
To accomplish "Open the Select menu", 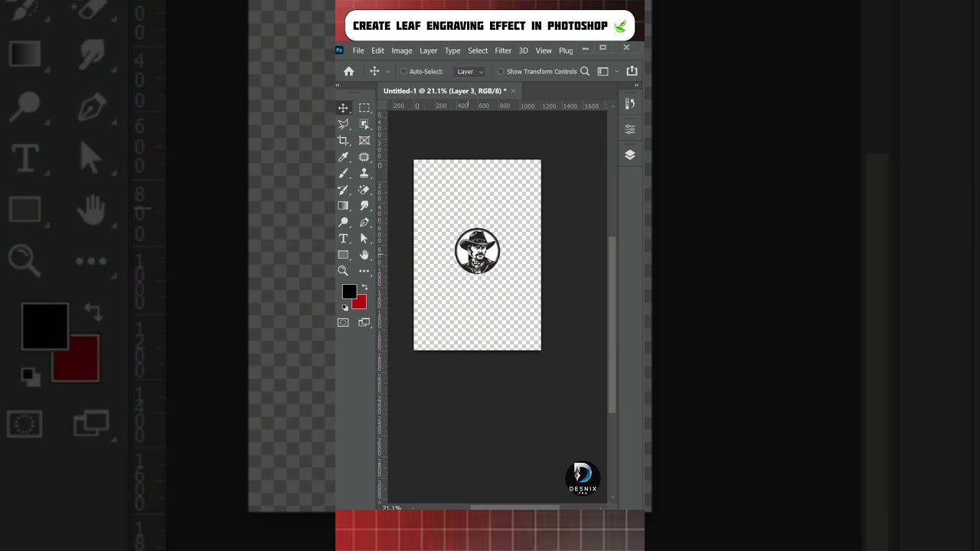I will pos(478,51).
